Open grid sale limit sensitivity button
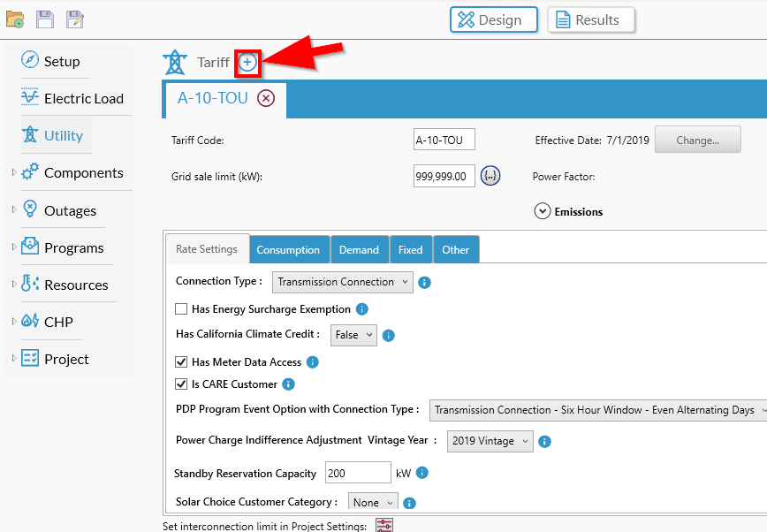767x532 pixels. click(490, 176)
